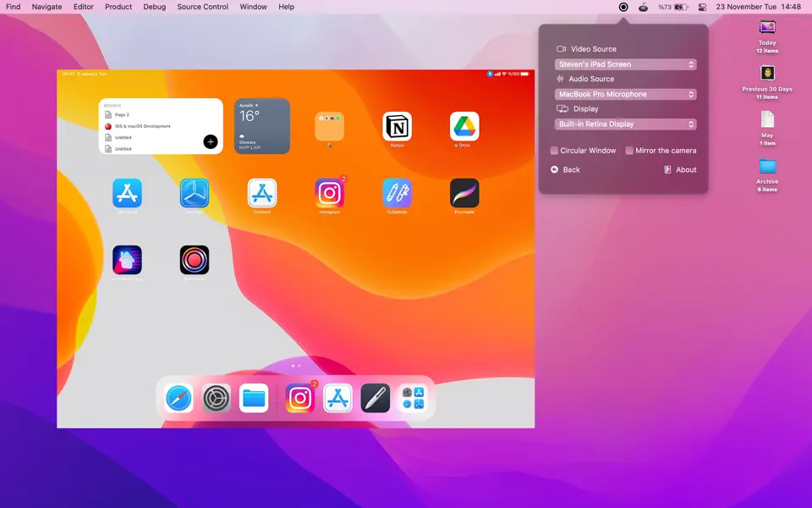Click the About button in popover

click(680, 169)
